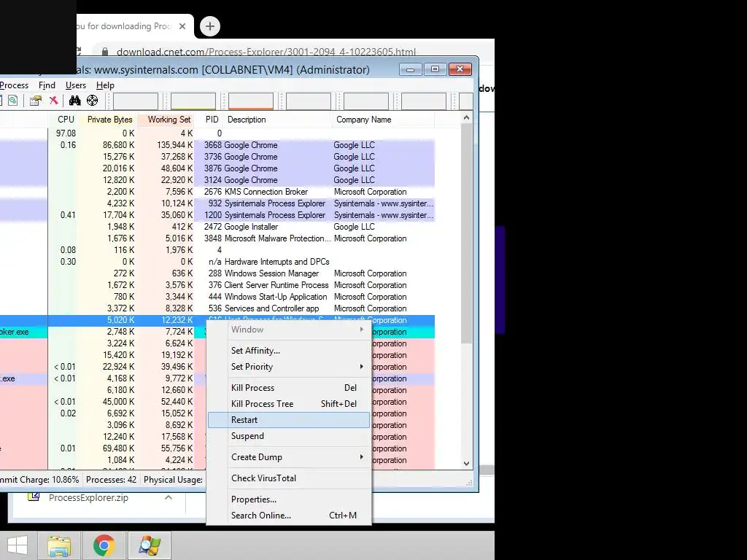Click the process list vertical scrollbar thumb
The width and height of the screenshot is (747, 560).
[466, 233]
